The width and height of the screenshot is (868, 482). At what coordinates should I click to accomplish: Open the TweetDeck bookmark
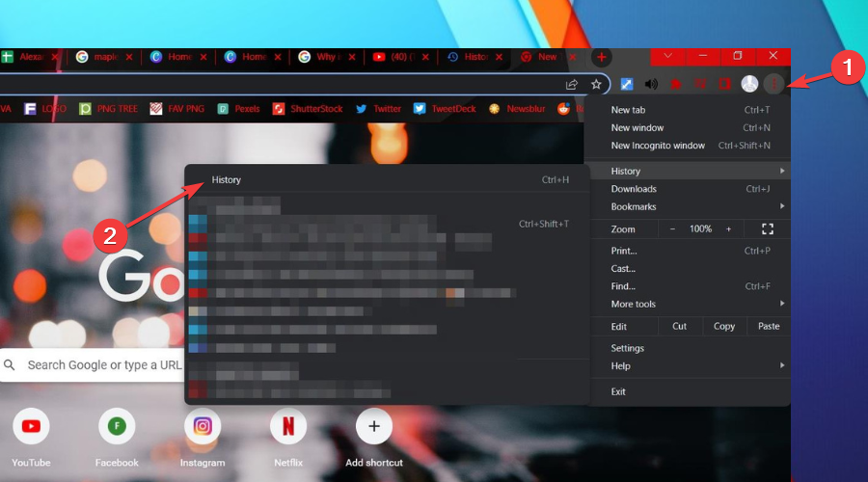[445, 109]
